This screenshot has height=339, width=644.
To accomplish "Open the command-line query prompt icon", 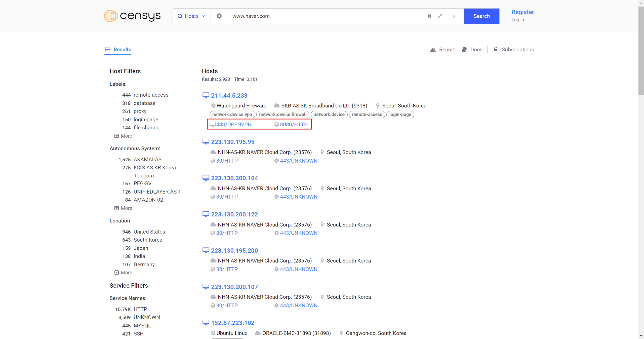I will click(455, 16).
